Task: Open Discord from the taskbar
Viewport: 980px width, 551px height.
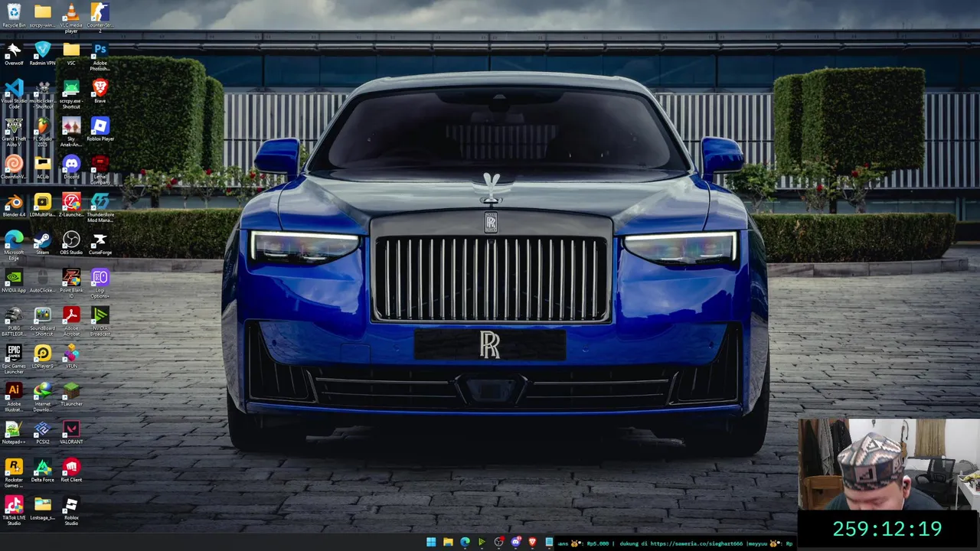Action: [x=515, y=543]
